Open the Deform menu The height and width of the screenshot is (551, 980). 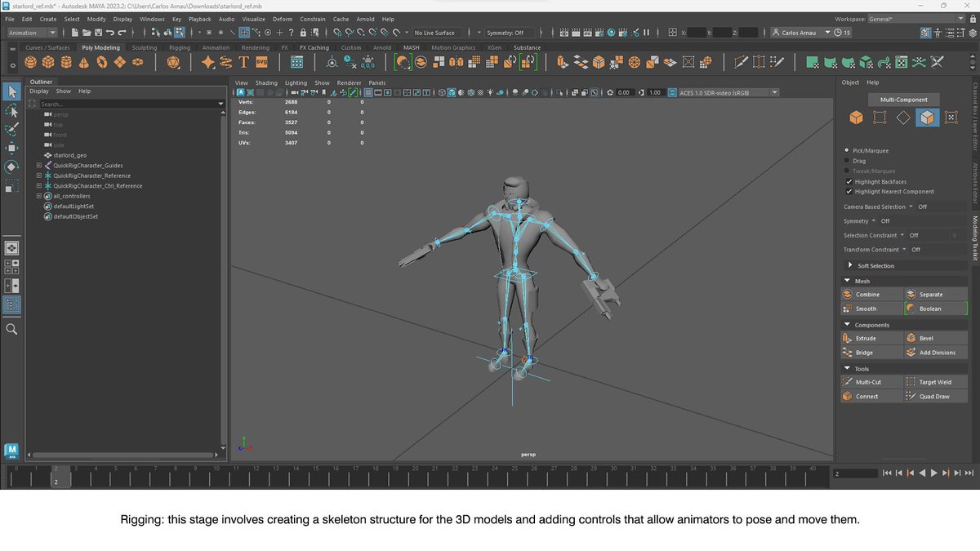(283, 19)
